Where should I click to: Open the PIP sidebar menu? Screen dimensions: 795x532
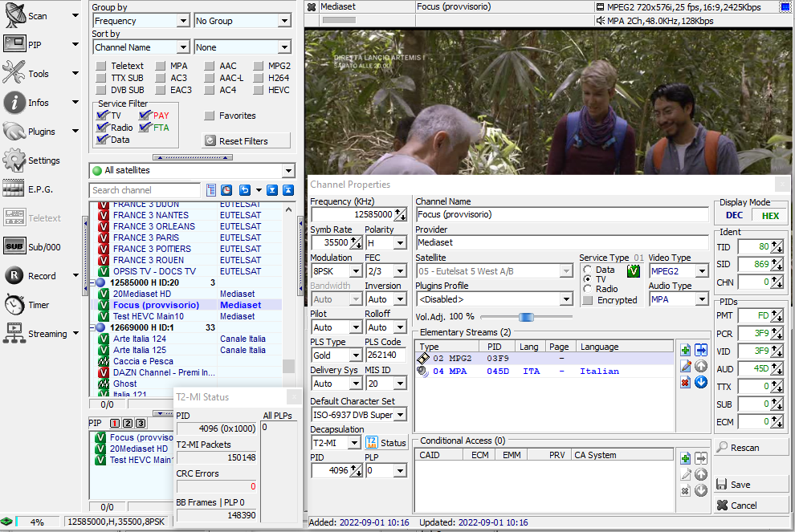point(41,45)
